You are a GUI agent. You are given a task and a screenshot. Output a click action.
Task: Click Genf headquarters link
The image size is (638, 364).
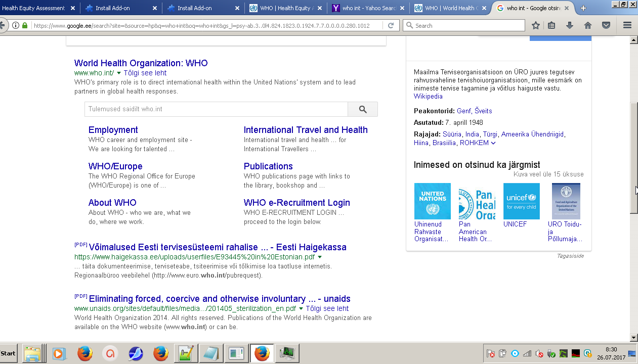[464, 111]
